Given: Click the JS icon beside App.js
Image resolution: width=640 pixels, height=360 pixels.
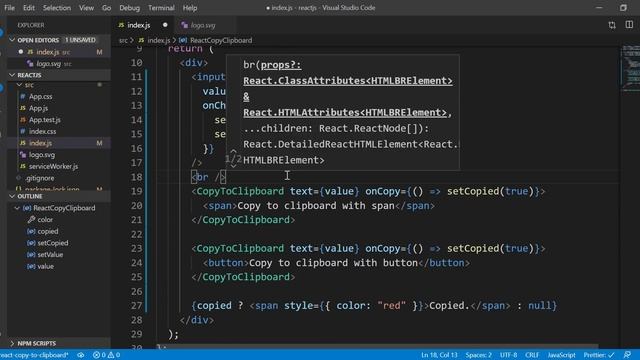Looking at the screenshot, I should 22,108.
